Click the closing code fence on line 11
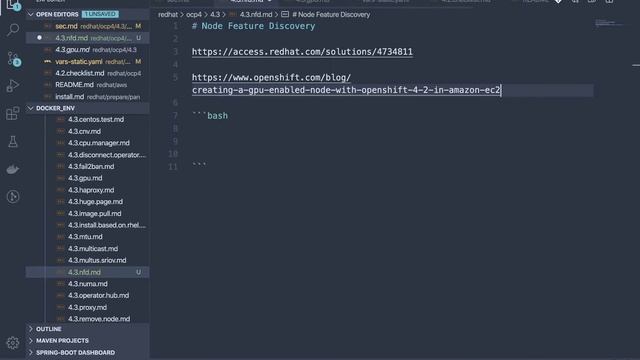This screenshot has width=640, height=360. (x=199, y=165)
